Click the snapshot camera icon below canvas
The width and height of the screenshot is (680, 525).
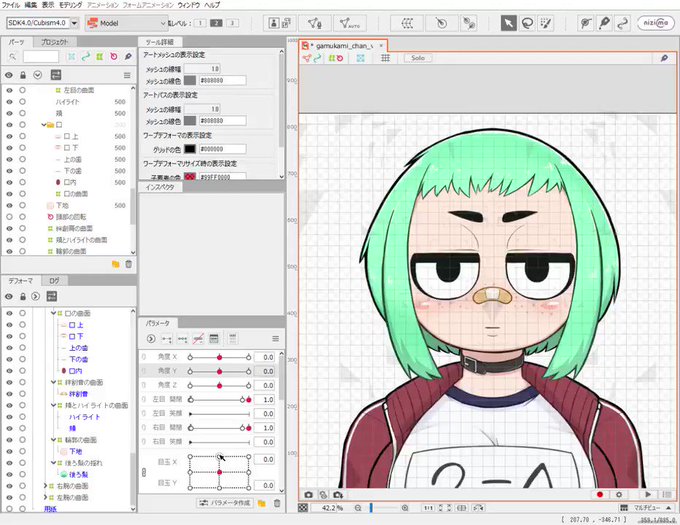[x=308, y=495]
